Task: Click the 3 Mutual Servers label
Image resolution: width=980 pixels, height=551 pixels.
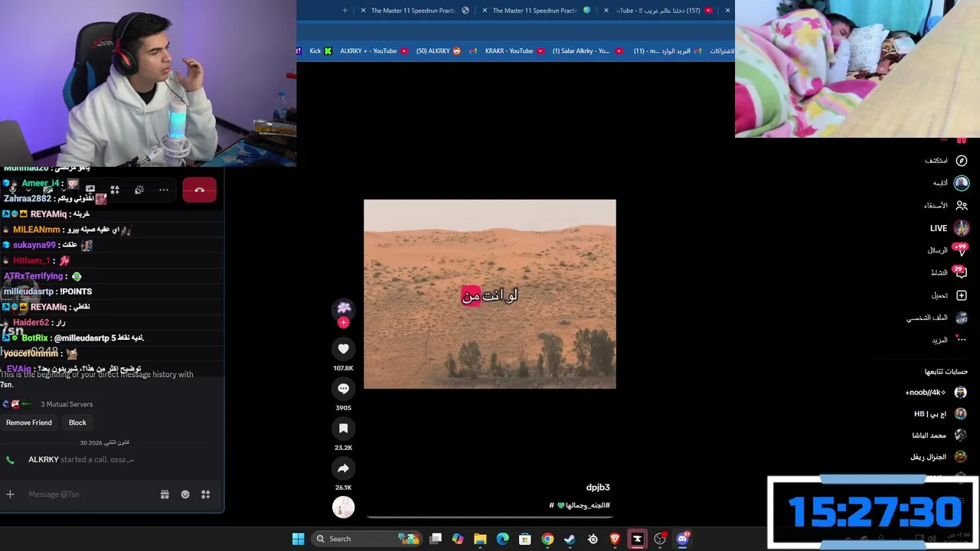Action: click(x=67, y=404)
